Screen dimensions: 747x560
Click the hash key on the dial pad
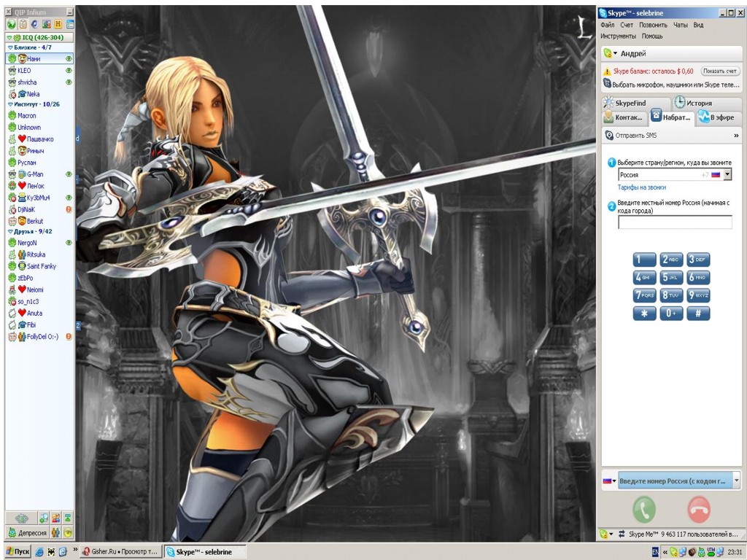(698, 314)
